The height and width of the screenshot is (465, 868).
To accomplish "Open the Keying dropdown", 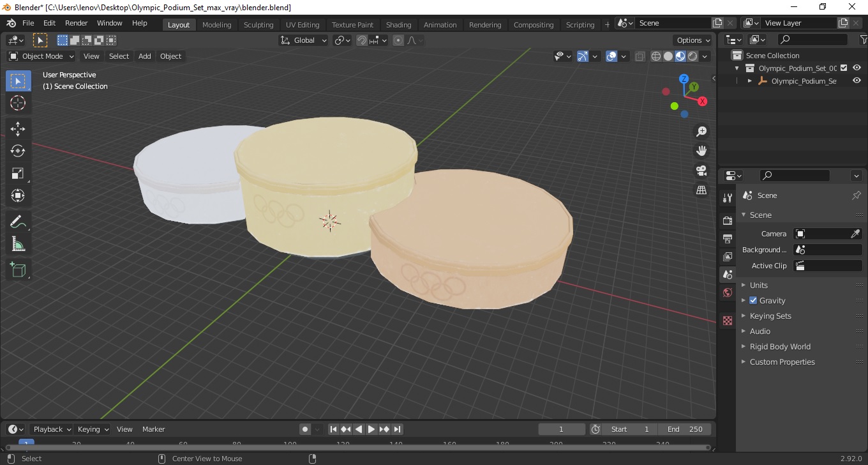I will click(93, 429).
